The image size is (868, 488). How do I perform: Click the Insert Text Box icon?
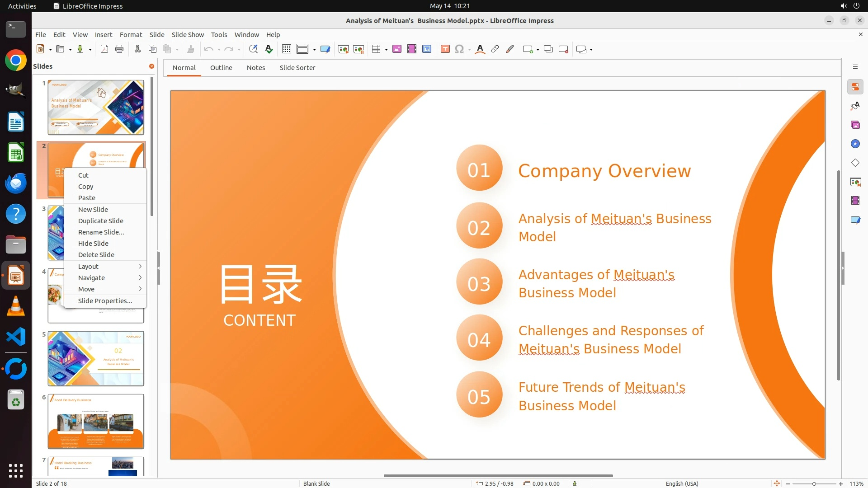[x=445, y=49]
